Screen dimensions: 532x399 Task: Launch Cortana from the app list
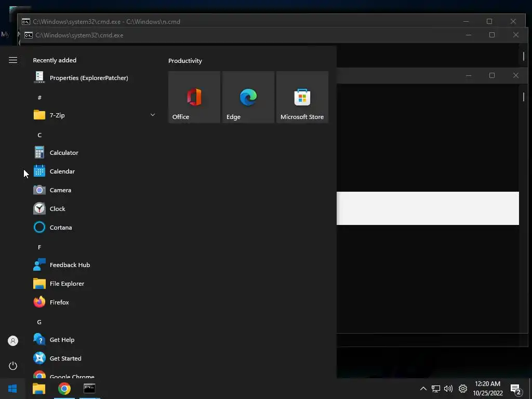(95, 228)
